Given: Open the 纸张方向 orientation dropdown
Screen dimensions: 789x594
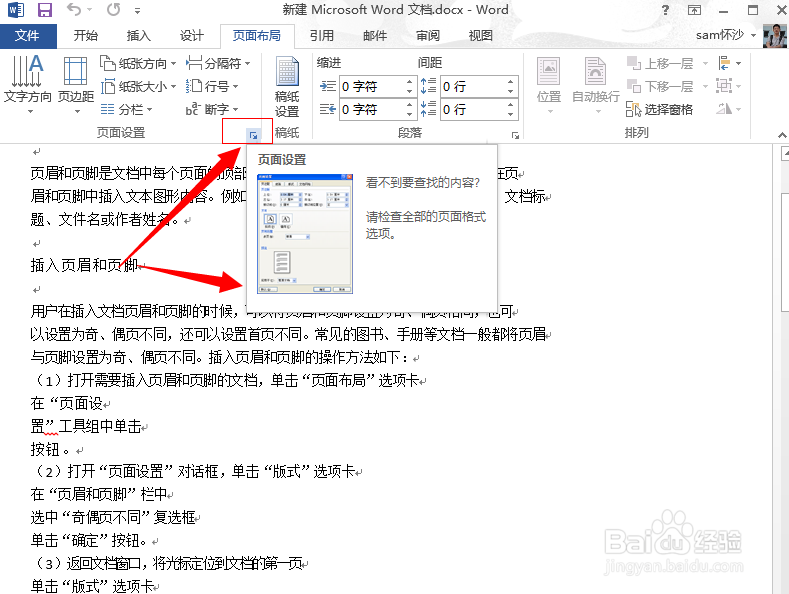Looking at the screenshot, I should tap(138, 63).
